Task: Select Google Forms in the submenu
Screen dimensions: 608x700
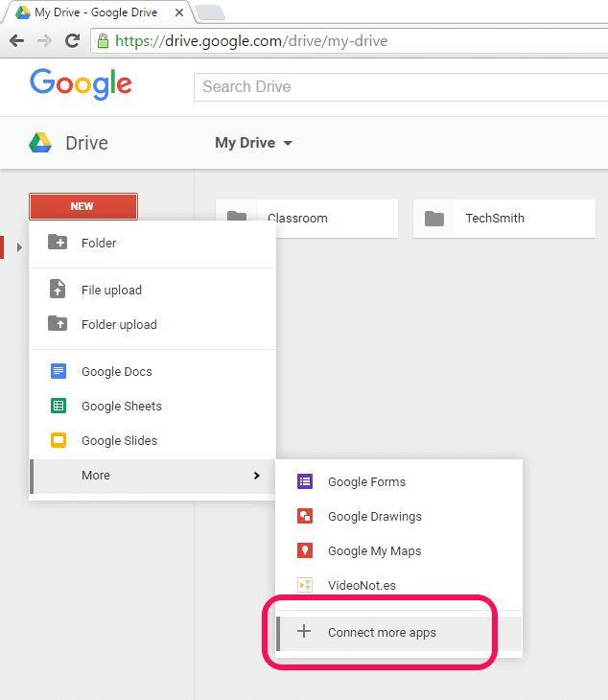Action: coord(399,481)
